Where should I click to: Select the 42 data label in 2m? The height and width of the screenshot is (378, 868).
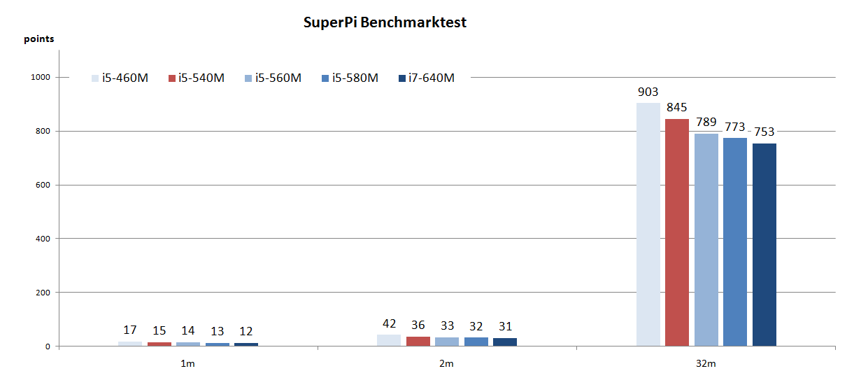pyautogui.click(x=390, y=324)
